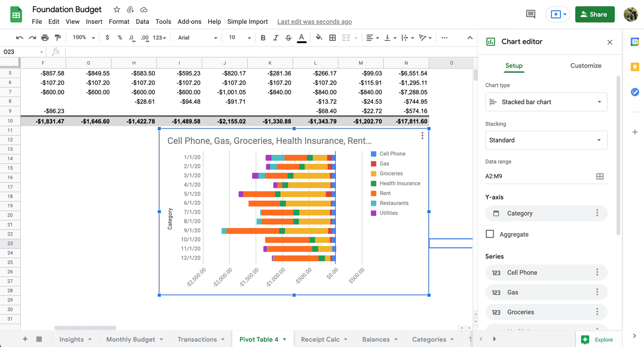This screenshot has width=644, height=347.
Task: Click the undo icon in toolbar
Action: 19,38
